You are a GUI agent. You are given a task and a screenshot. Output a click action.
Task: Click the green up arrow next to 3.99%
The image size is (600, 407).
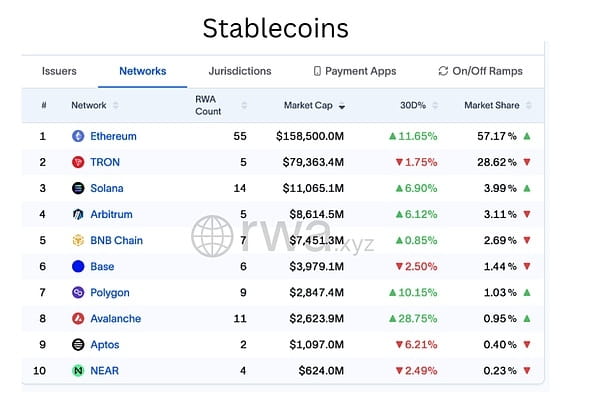tap(527, 188)
